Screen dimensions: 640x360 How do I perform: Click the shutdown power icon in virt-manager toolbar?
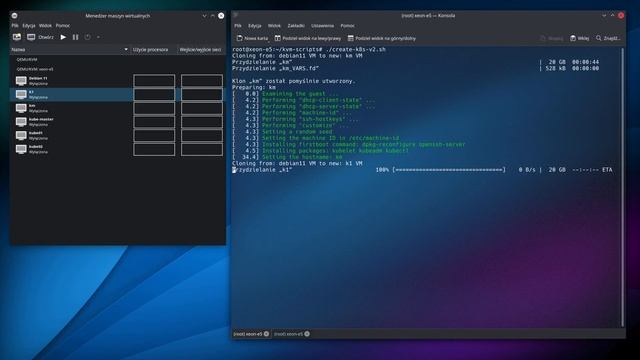[x=87, y=37]
